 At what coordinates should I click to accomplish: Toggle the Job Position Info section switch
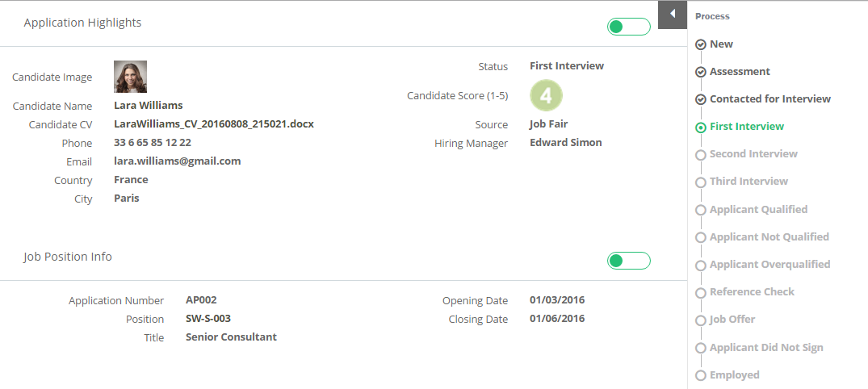click(629, 261)
